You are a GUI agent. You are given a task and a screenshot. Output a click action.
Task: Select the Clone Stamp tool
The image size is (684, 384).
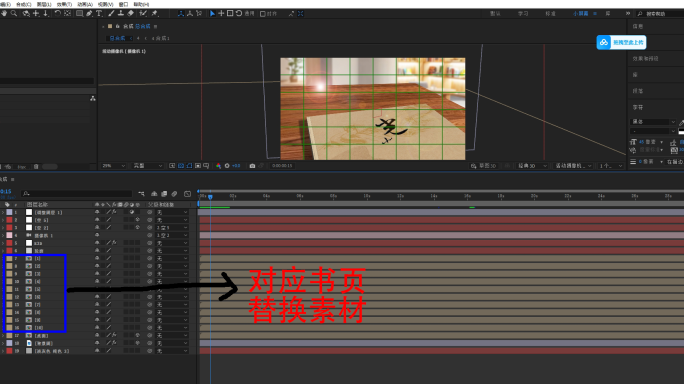(x=121, y=14)
